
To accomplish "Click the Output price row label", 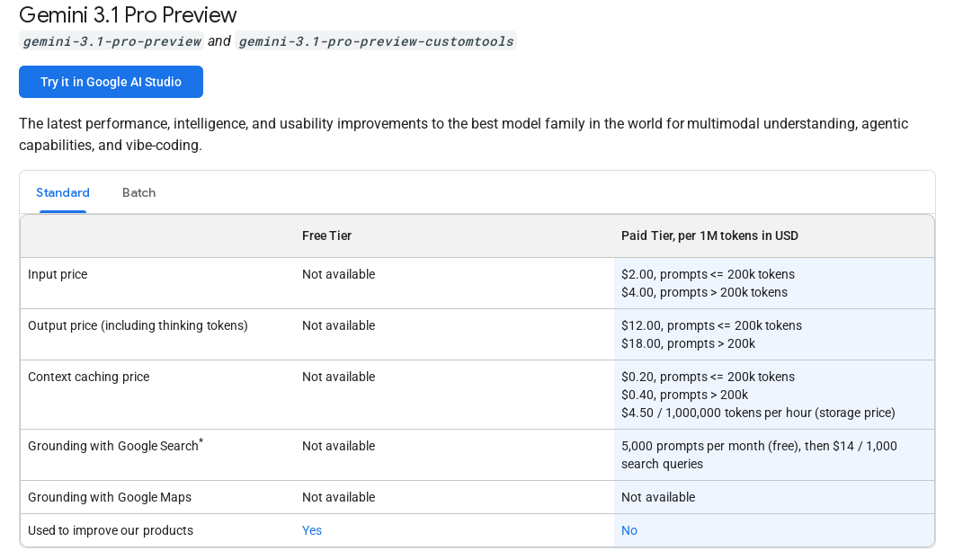I will coord(138,325).
